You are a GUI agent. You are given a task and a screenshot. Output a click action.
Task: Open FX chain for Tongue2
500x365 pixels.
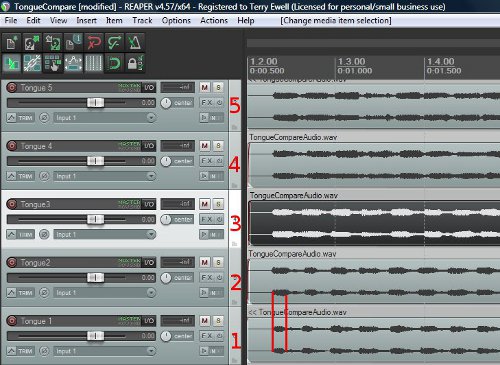point(207,278)
